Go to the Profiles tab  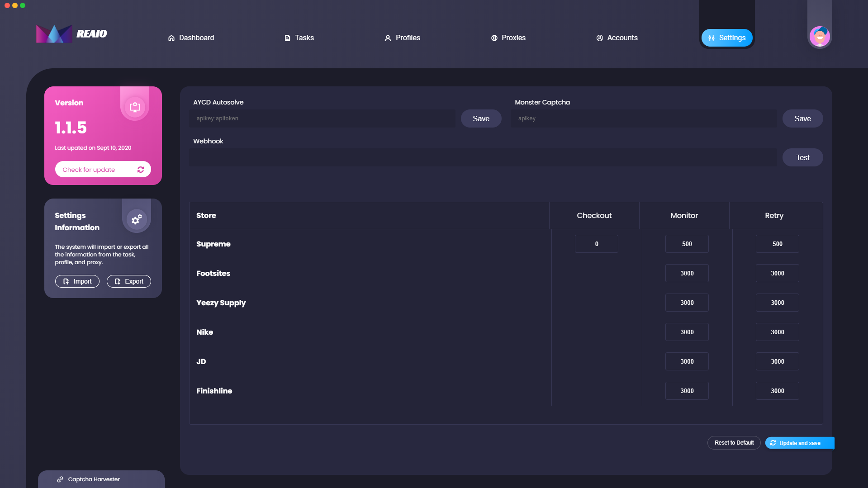pos(402,38)
